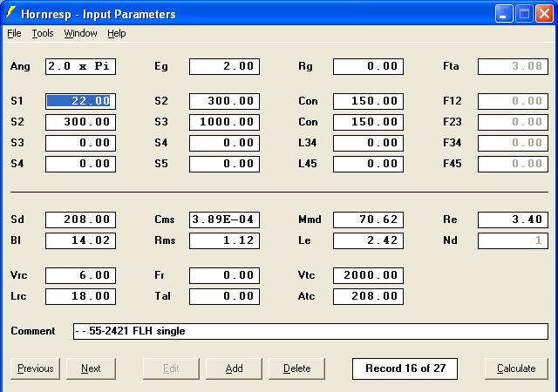The image size is (558, 392).
Task: Click the Rms field with 1.12
Action: point(225,240)
